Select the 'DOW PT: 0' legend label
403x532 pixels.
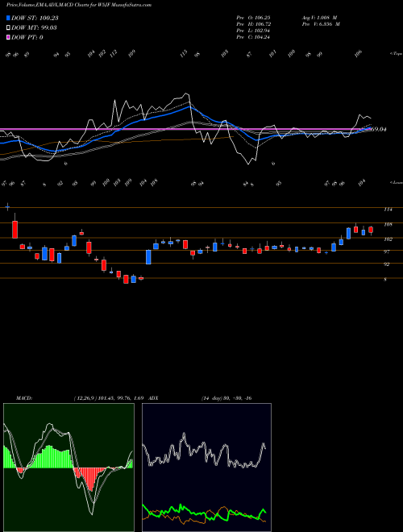point(27,37)
